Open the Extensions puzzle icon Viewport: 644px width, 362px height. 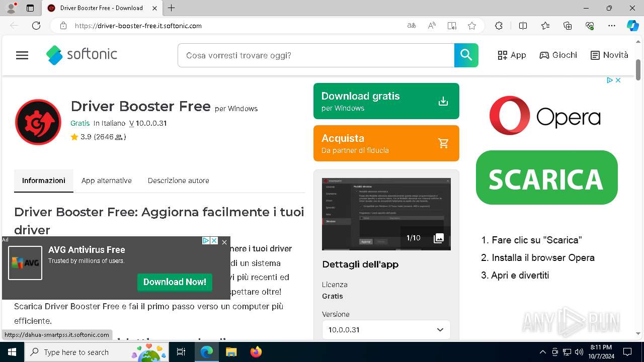pos(499,26)
